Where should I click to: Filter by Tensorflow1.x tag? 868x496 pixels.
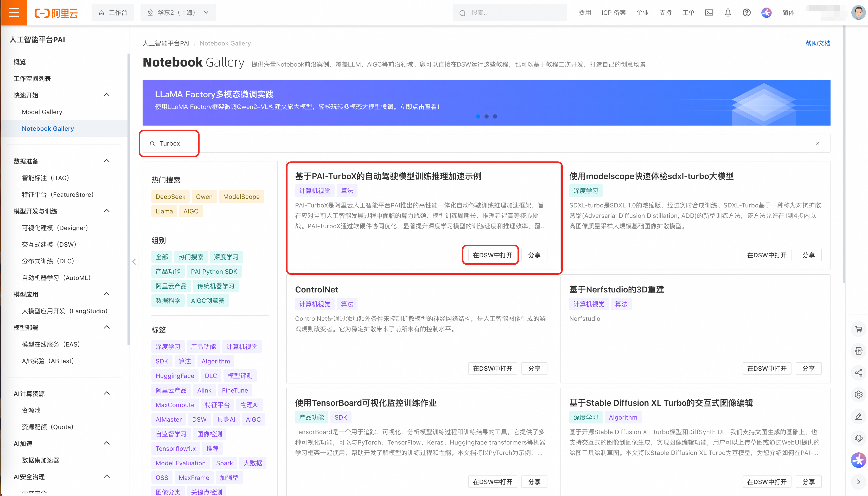176,449
